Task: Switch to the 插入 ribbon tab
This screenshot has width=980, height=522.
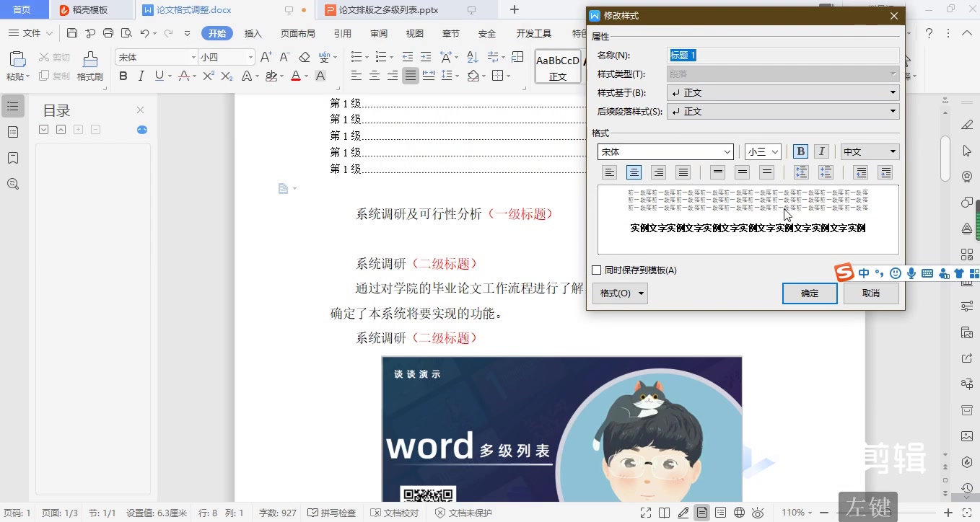Action: pos(253,33)
